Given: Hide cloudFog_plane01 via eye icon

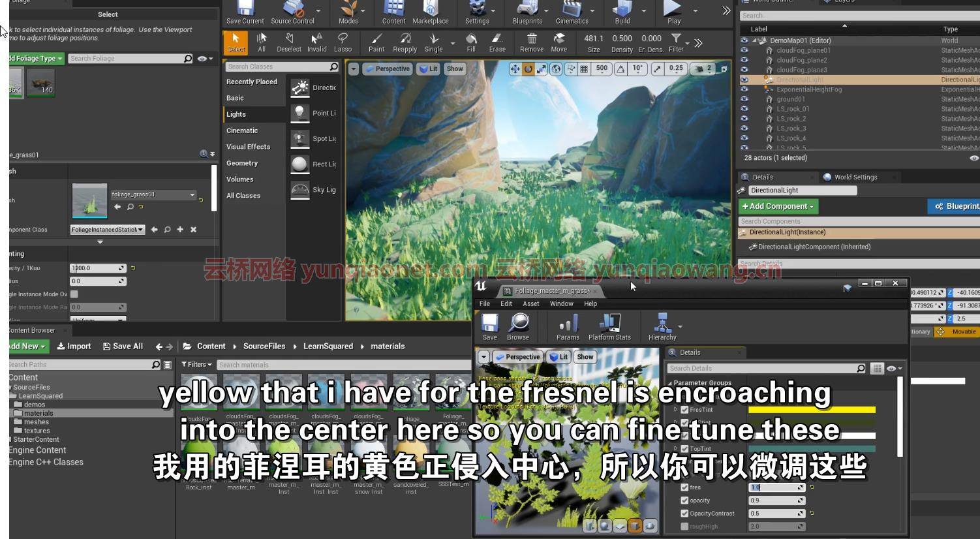Looking at the screenshot, I should click(744, 50).
